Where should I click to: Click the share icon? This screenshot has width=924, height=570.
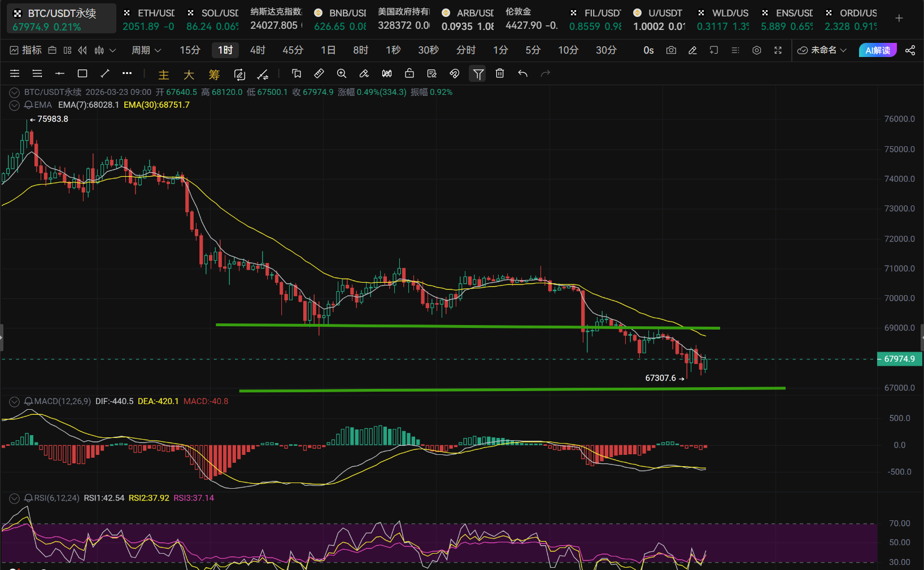910,50
